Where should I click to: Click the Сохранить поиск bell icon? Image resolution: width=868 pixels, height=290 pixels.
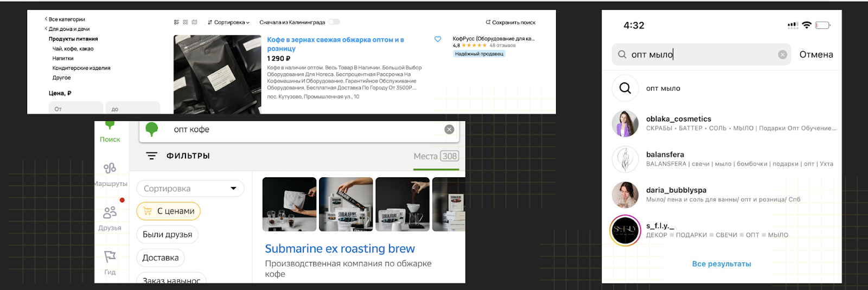coord(488,22)
